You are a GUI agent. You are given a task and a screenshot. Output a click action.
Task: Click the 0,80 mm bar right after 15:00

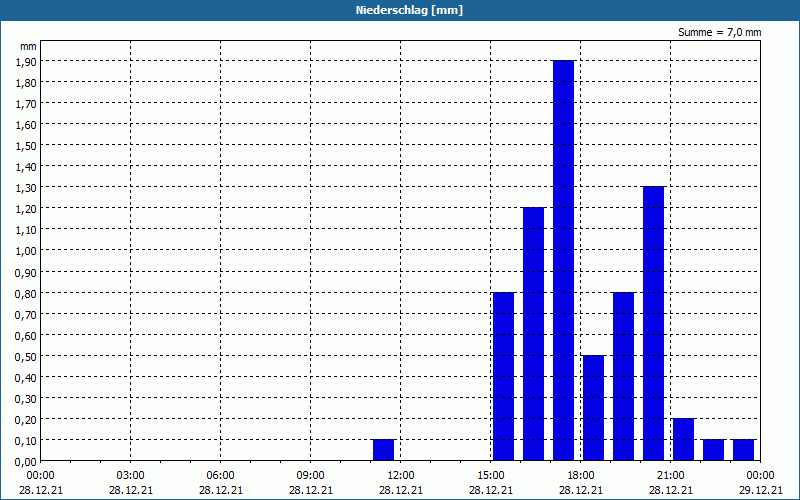pyautogui.click(x=504, y=377)
